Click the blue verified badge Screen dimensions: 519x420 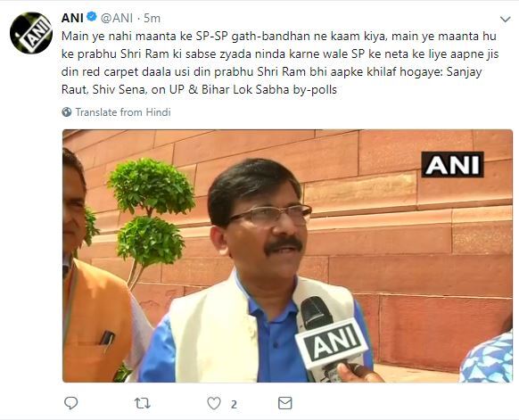92,17
